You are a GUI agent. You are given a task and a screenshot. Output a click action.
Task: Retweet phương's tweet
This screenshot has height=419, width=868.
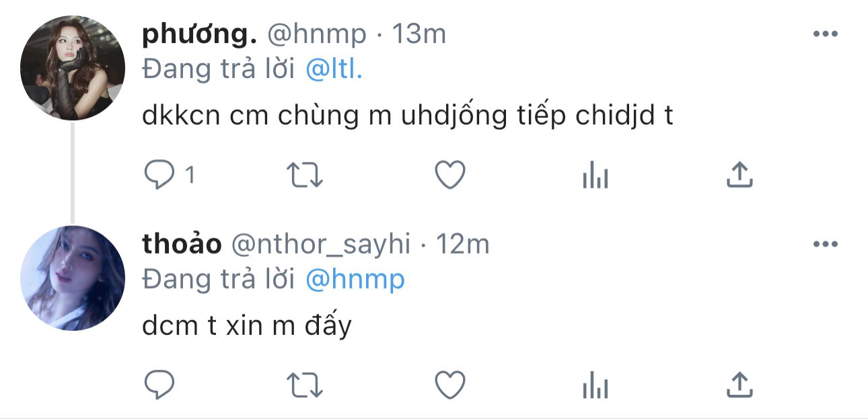pos(305,176)
